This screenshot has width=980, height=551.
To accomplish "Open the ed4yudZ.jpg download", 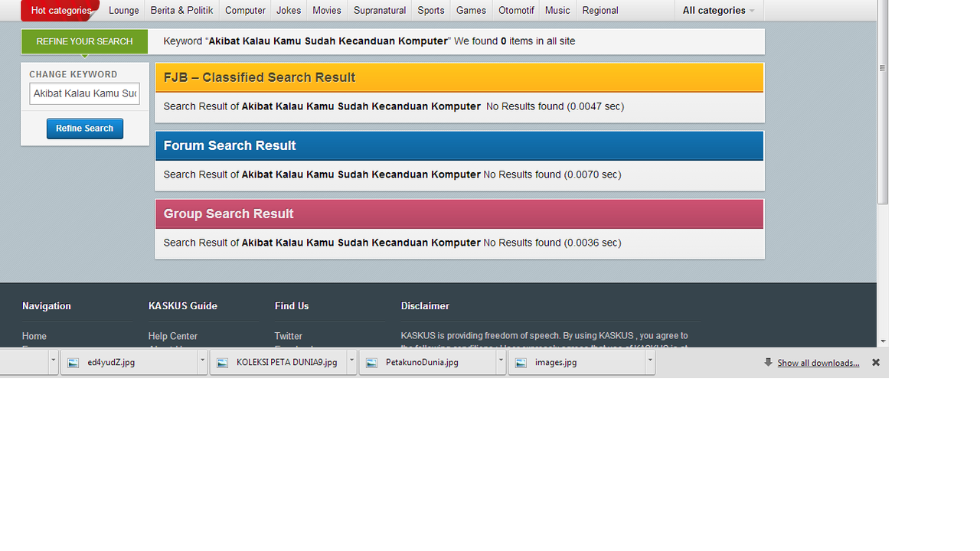I will (128, 362).
